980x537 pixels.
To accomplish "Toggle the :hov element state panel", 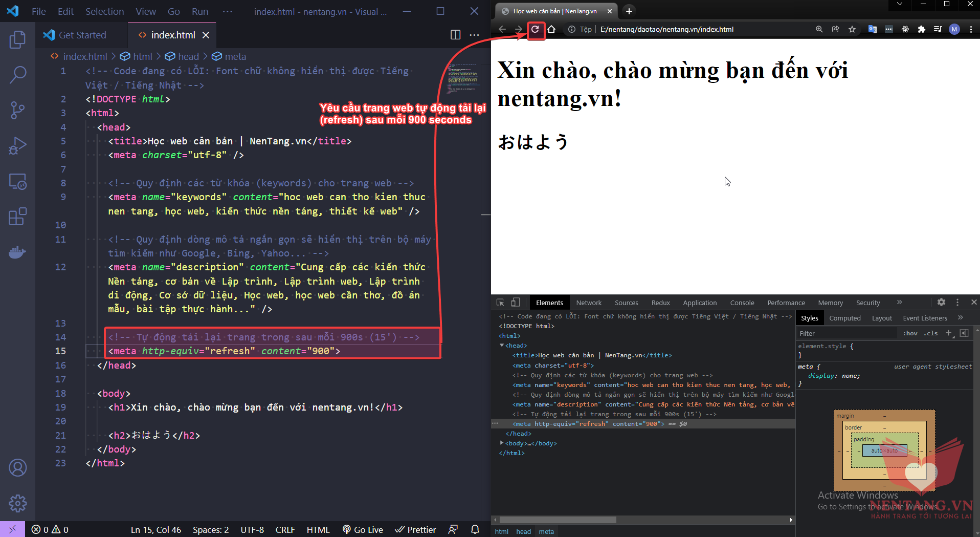I will click(x=910, y=333).
